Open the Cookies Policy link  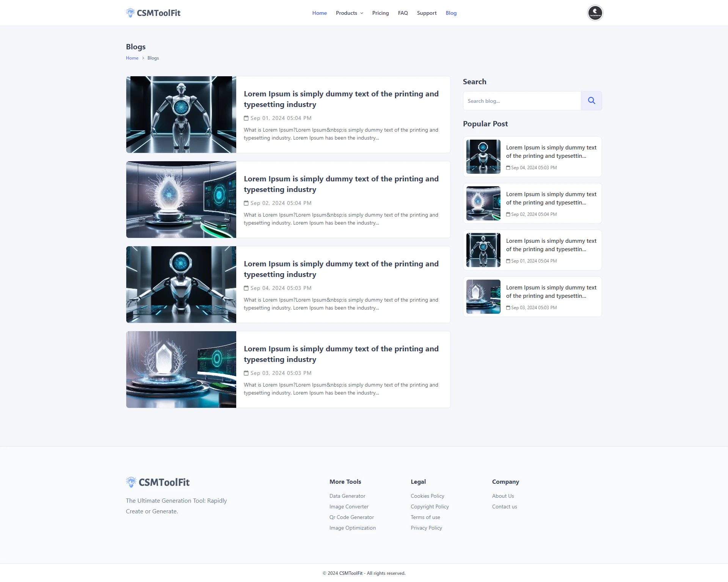coord(427,496)
